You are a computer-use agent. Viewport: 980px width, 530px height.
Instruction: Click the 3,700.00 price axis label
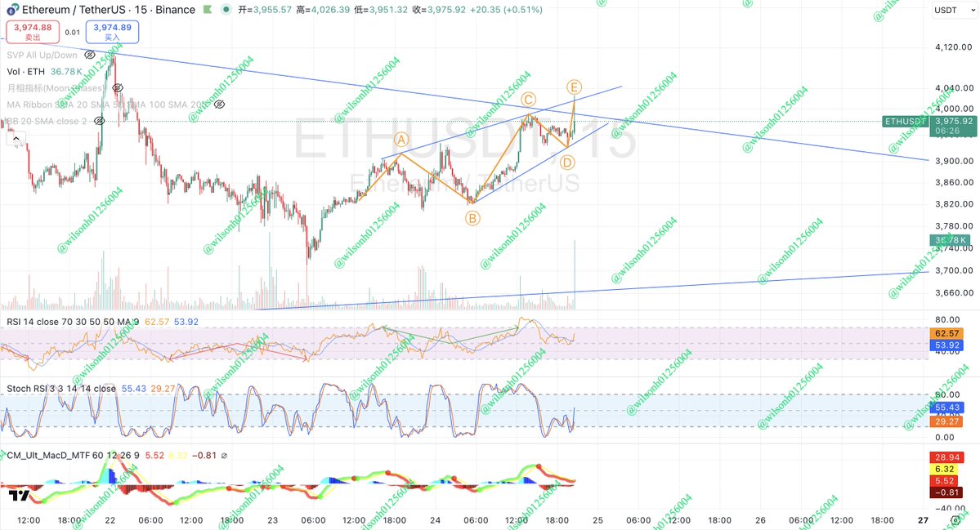tap(954, 270)
